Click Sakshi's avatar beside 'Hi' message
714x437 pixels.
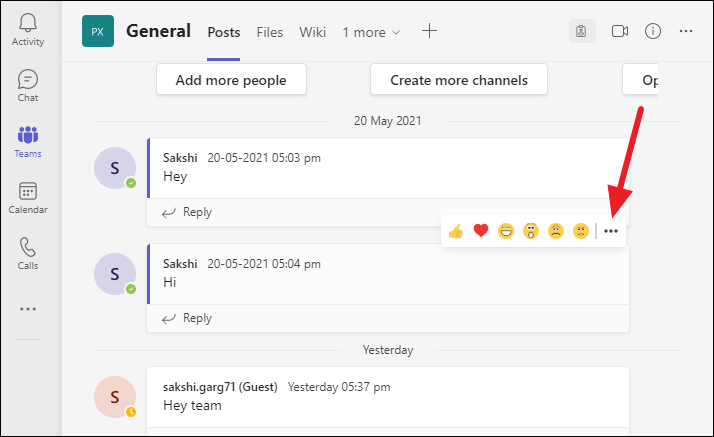115,274
